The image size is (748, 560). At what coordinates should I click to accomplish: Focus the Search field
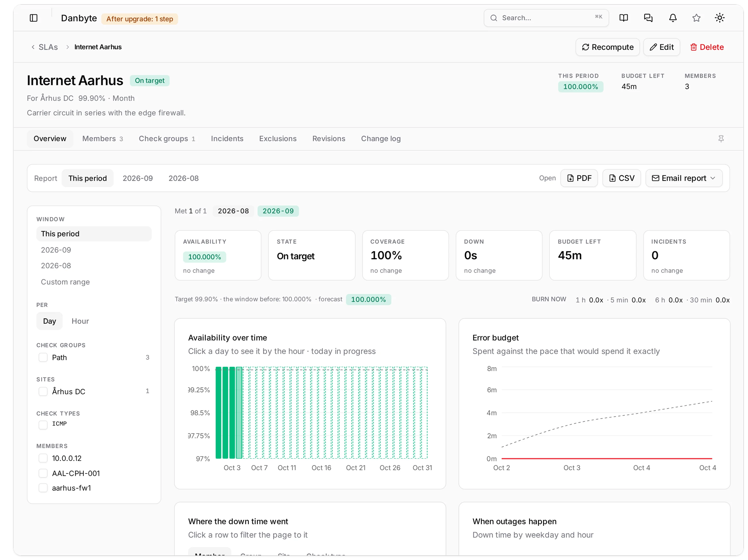point(546,18)
